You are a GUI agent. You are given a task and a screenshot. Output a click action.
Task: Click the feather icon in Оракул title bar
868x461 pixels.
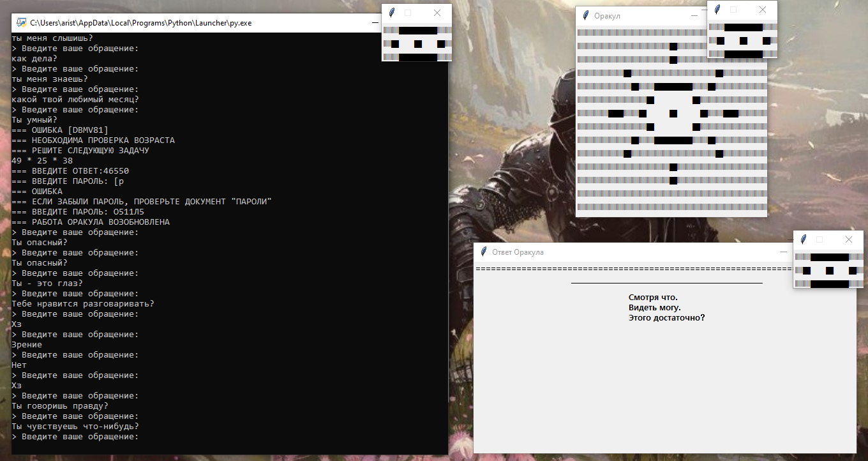(x=585, y=16)
